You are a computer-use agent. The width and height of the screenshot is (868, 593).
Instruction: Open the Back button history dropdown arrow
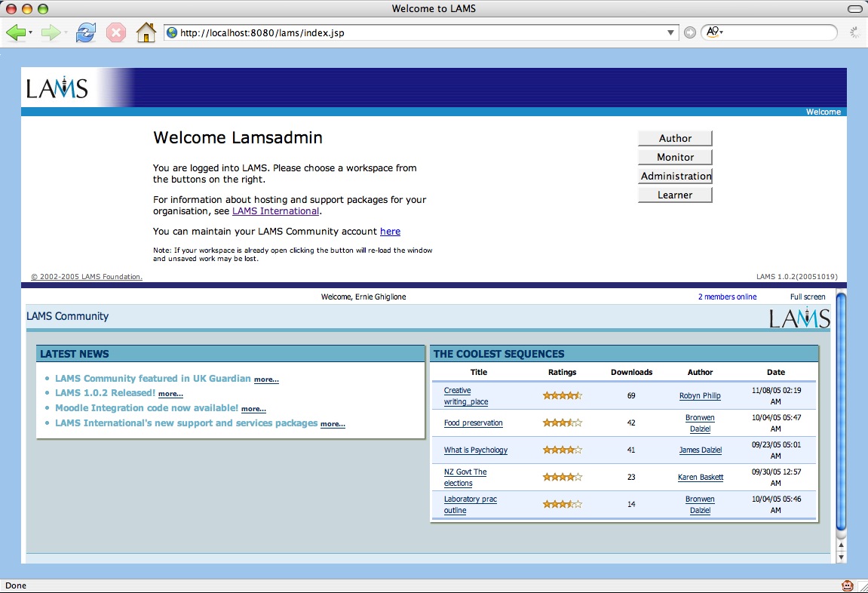tap(31, 32)
